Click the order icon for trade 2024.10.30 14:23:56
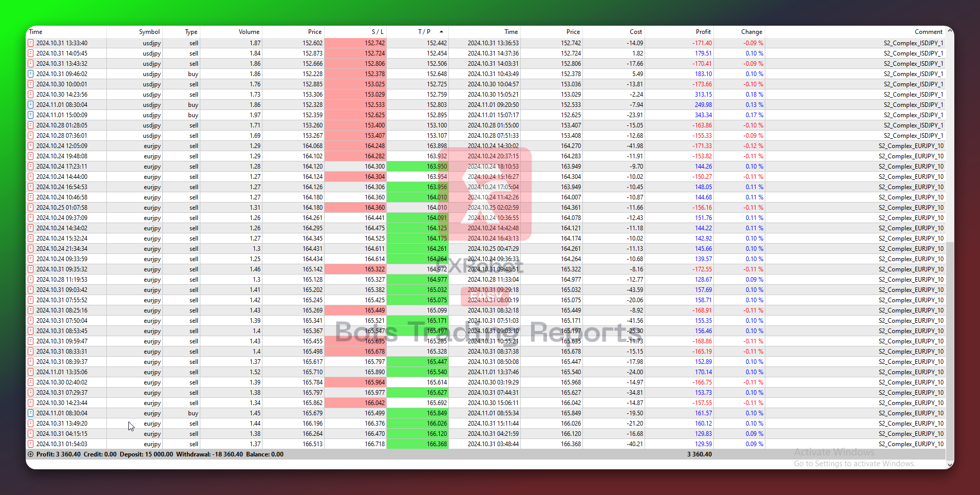 click(30, 95)
